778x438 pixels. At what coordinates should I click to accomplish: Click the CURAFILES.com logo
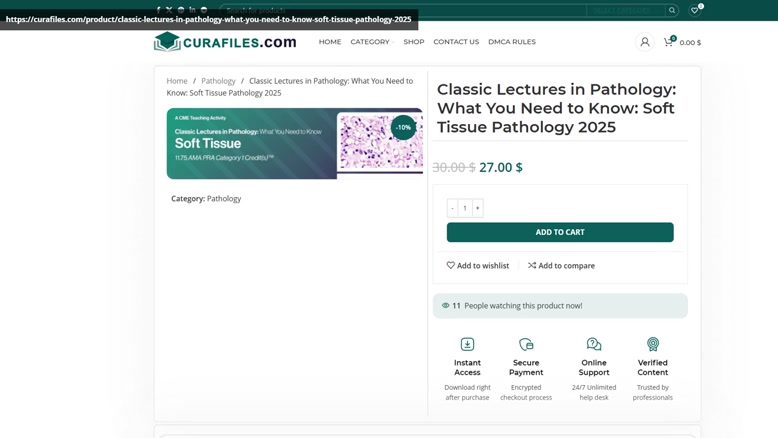click(x=225, y=42)
